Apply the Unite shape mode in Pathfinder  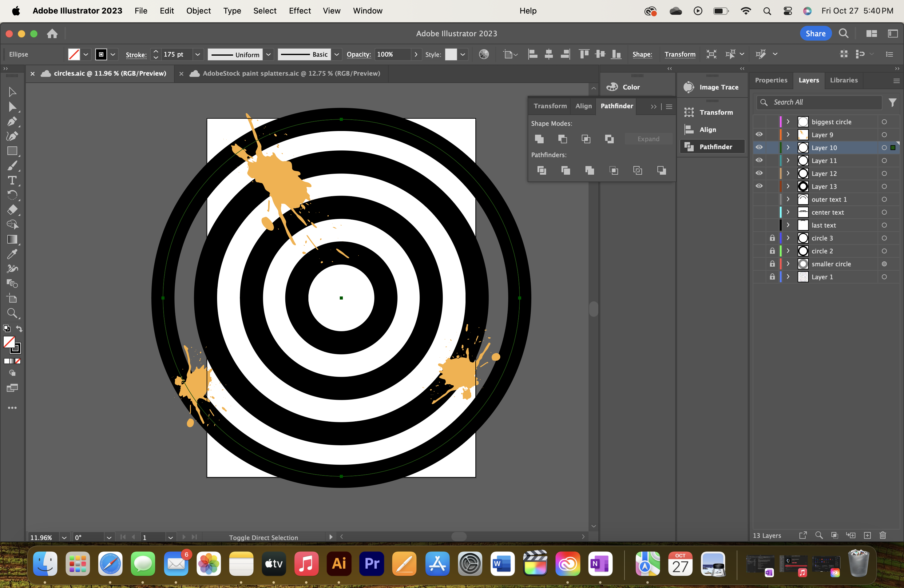[539, 139]
